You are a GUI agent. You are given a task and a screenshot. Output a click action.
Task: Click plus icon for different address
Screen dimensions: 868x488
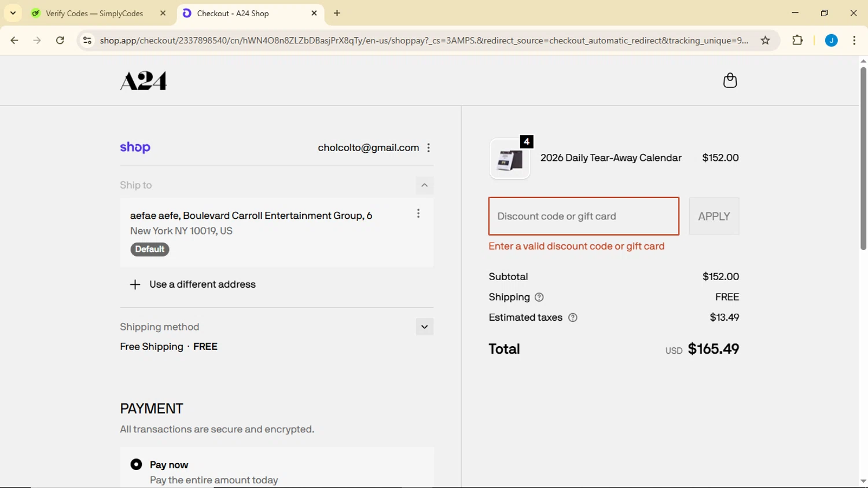[x=135, y=285]
